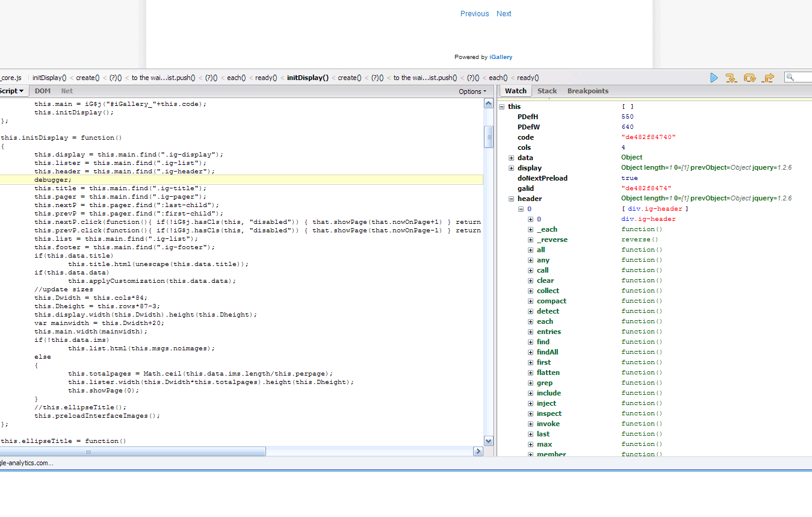The width and height of the screenshot is (812, 517).
Task: Click the Step Over debugger icon
Action: [x=749, y=78]
